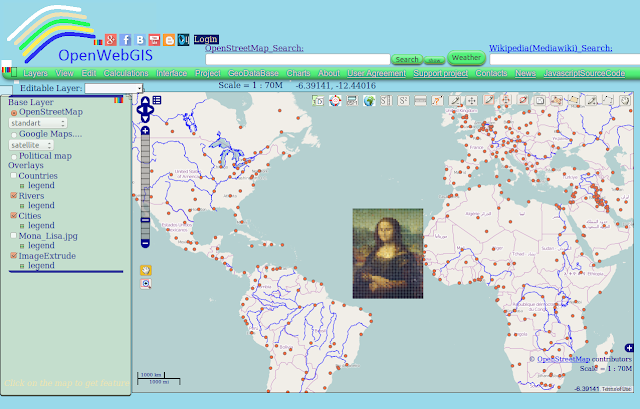The image size is (640, 409).
Task: Zoom out with the minus button
Action: coord(145,244)
